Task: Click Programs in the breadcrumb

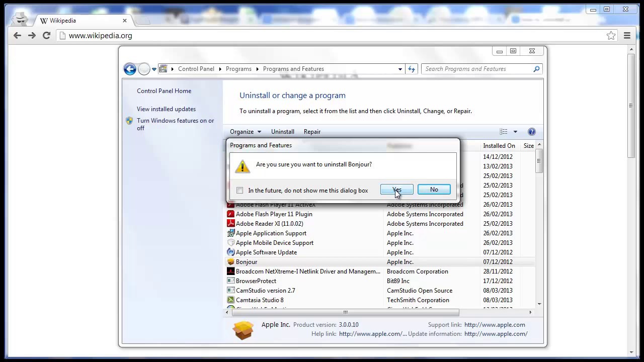Action: (238, 69)
